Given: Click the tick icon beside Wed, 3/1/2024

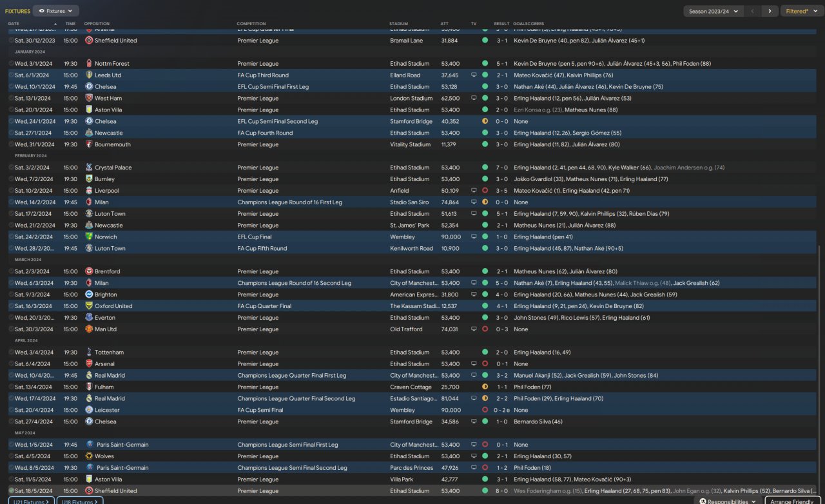Looking at the screenshot, I should (x=12, y=64).
